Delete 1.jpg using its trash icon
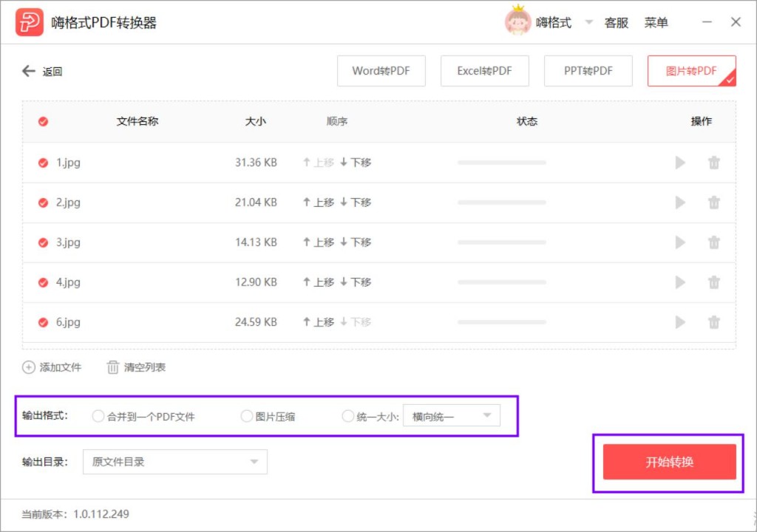 pos(714,163)
